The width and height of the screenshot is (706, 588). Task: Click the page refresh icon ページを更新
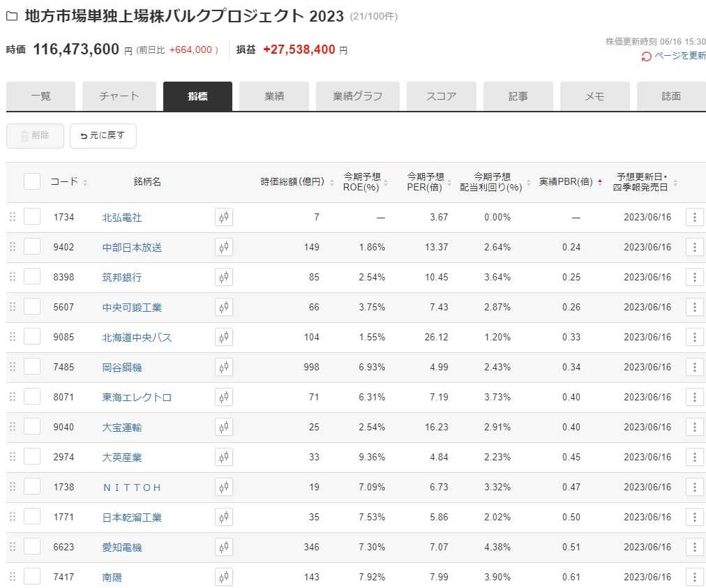pos(647,56)
